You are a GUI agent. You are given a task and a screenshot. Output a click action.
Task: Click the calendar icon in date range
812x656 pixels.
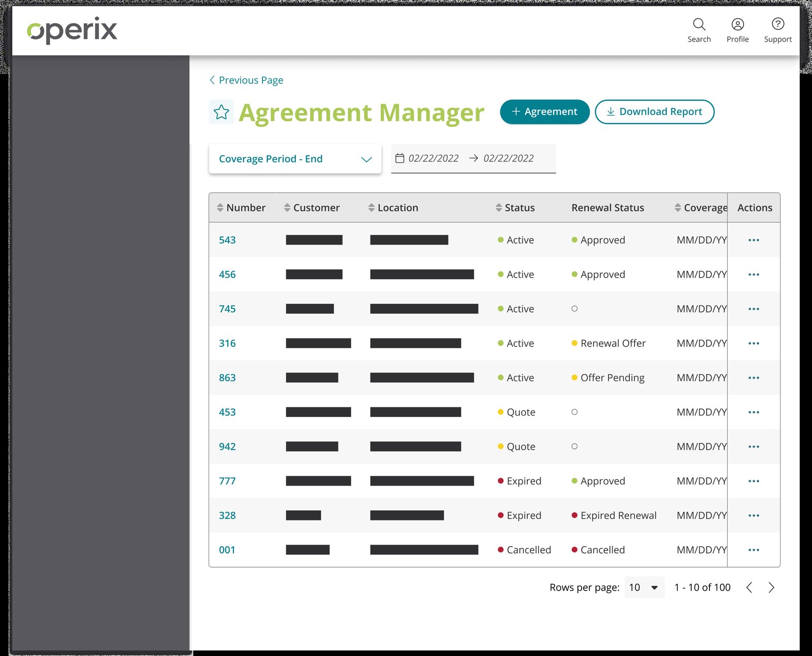[400, 158]
